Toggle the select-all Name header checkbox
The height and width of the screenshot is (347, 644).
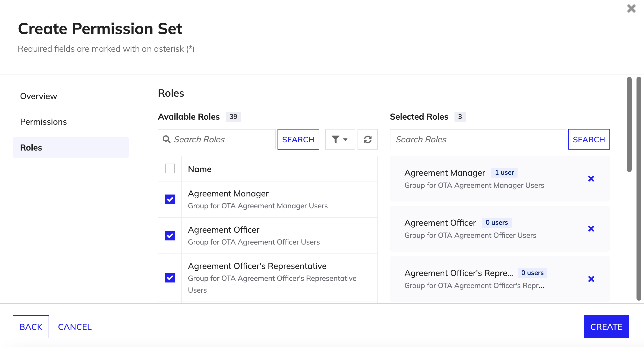click(x=170, y=169)
